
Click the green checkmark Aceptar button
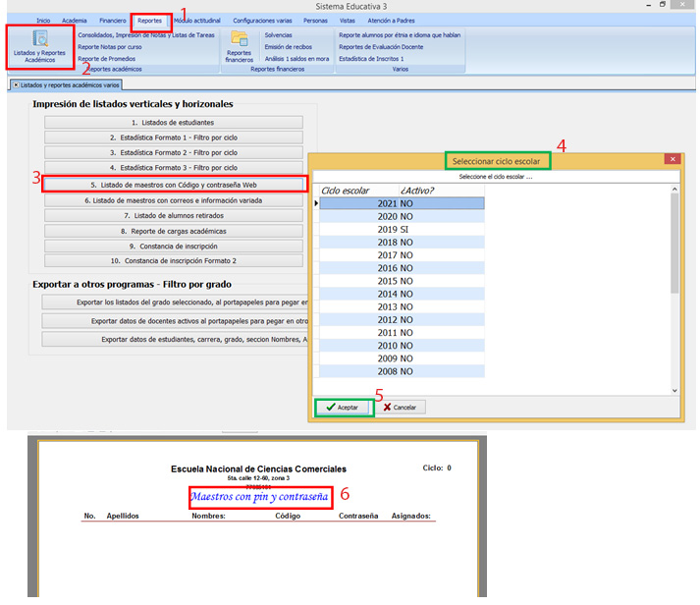pos(343,407)
